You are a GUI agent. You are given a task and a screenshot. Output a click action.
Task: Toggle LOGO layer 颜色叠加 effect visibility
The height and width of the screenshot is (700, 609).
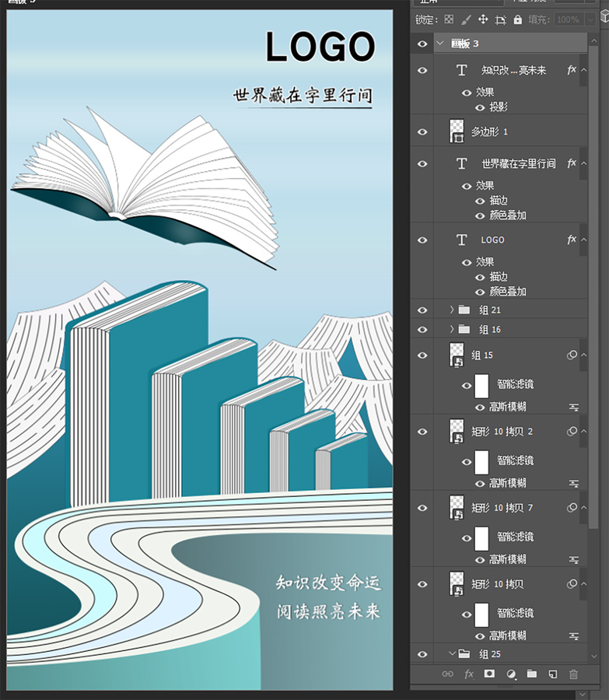tap(480, 292)
